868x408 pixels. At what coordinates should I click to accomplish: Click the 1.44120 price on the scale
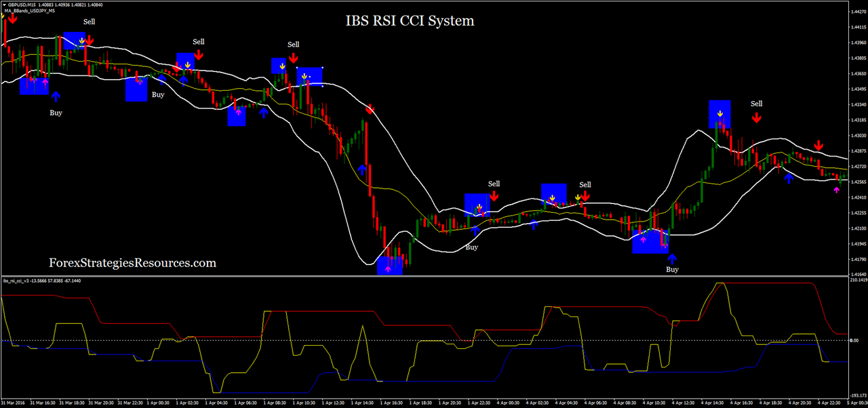tap(858, 27)
